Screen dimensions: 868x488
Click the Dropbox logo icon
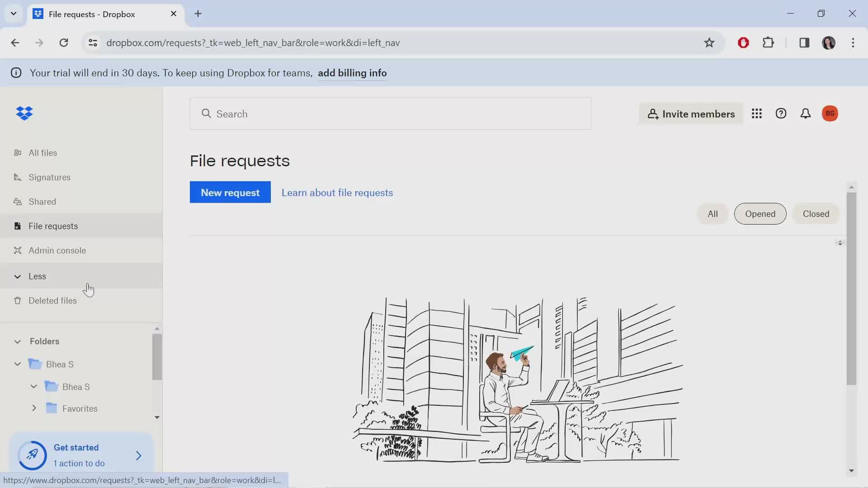[x=25, y=113]
